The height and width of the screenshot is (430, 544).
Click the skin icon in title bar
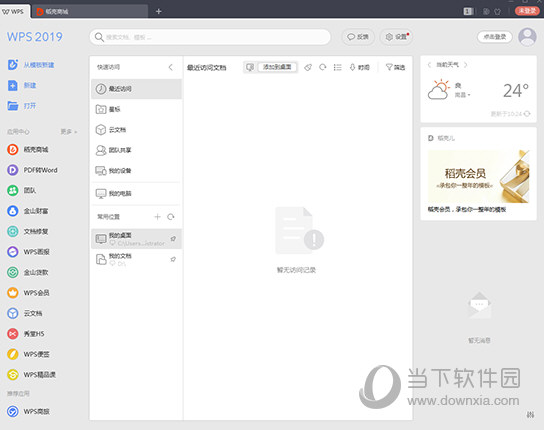coord(498,11)
